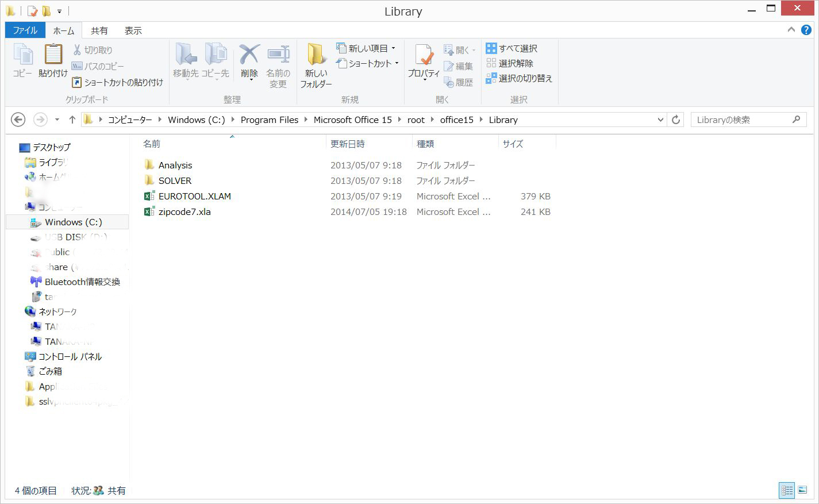Click the Forward arrow navigation button
The image size is (819, 504).
[x=40, y=120]
